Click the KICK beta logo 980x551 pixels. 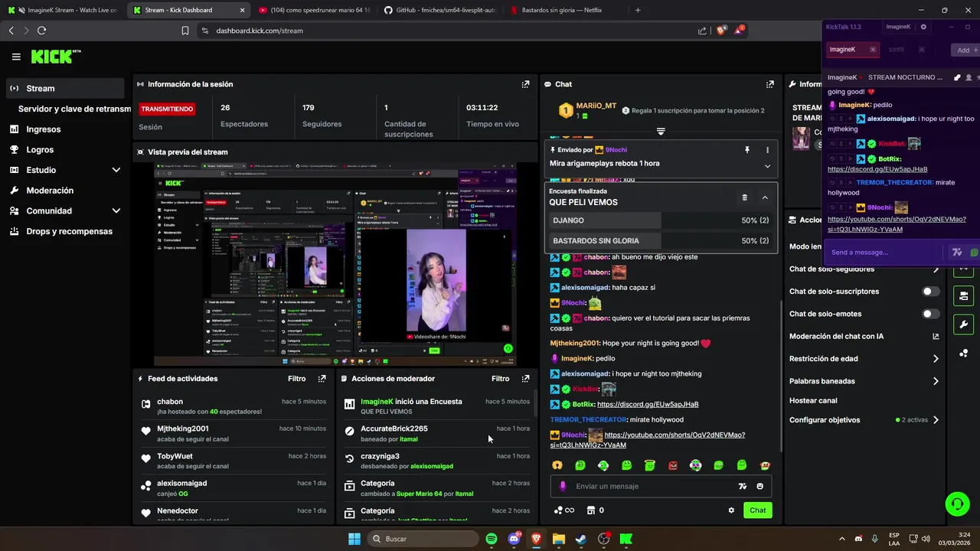click(x=56, y=57)
